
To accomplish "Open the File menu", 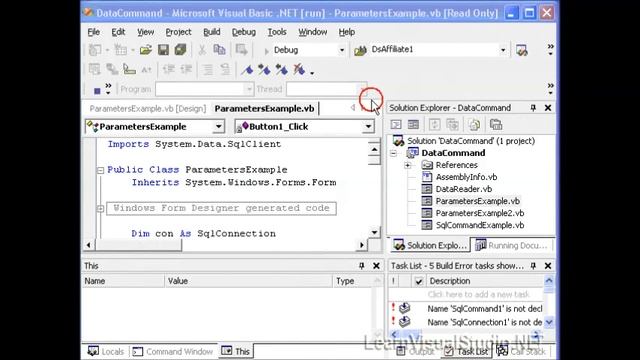I will pos(93,32).
